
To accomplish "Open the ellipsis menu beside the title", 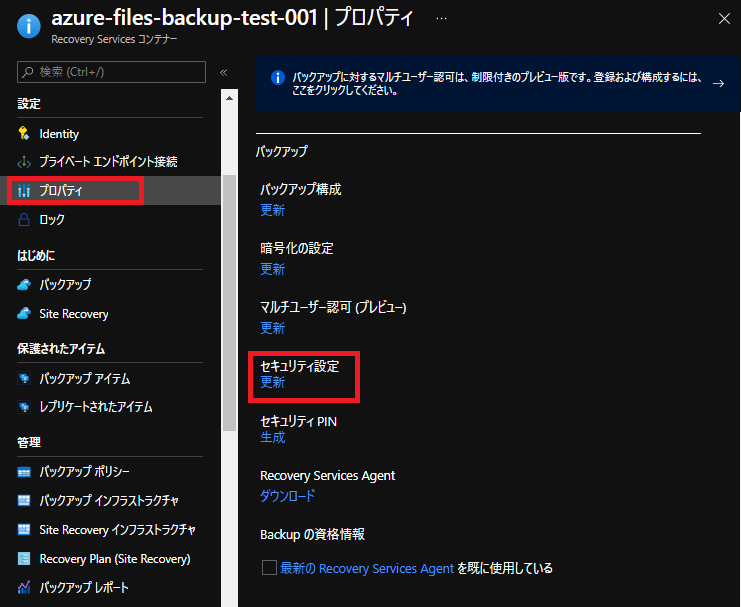I will (441, 18).
